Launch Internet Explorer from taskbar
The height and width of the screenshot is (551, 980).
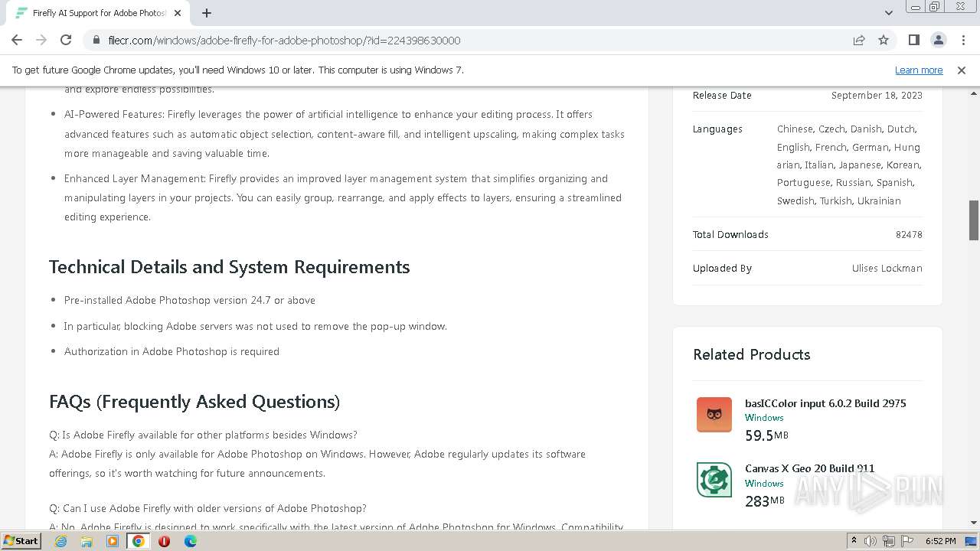click(x=61, y=541)
